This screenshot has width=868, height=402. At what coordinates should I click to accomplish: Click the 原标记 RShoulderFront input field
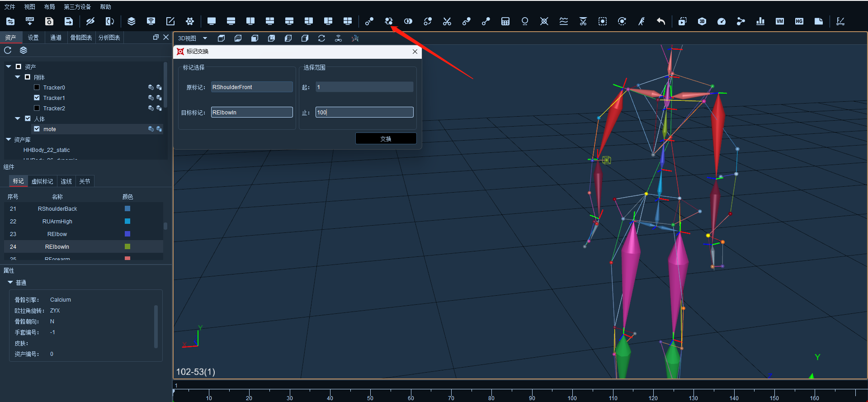pyautogui.click(x=252, y=87)
